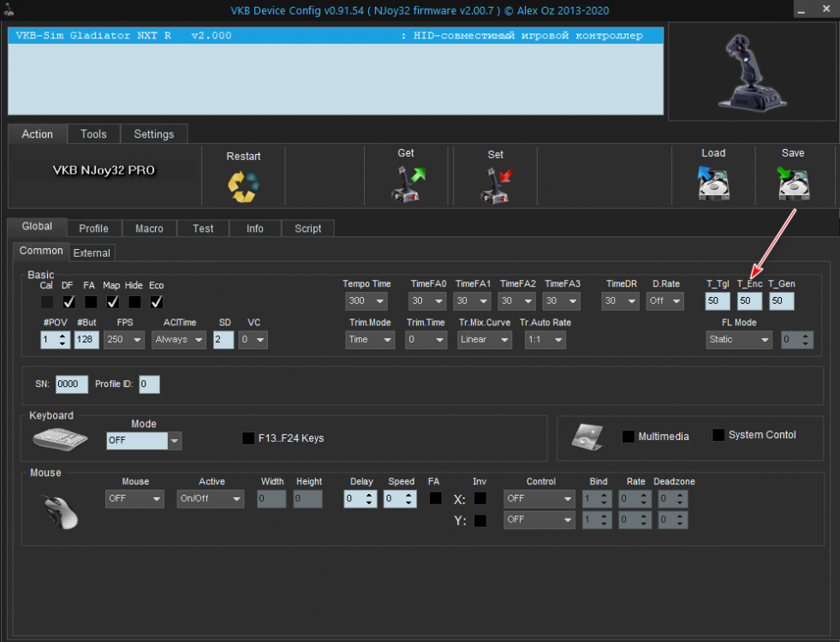Viewport: 840px width, 642px height.
Task: Enable the System Control checkbox
Action: pos(718,435)
